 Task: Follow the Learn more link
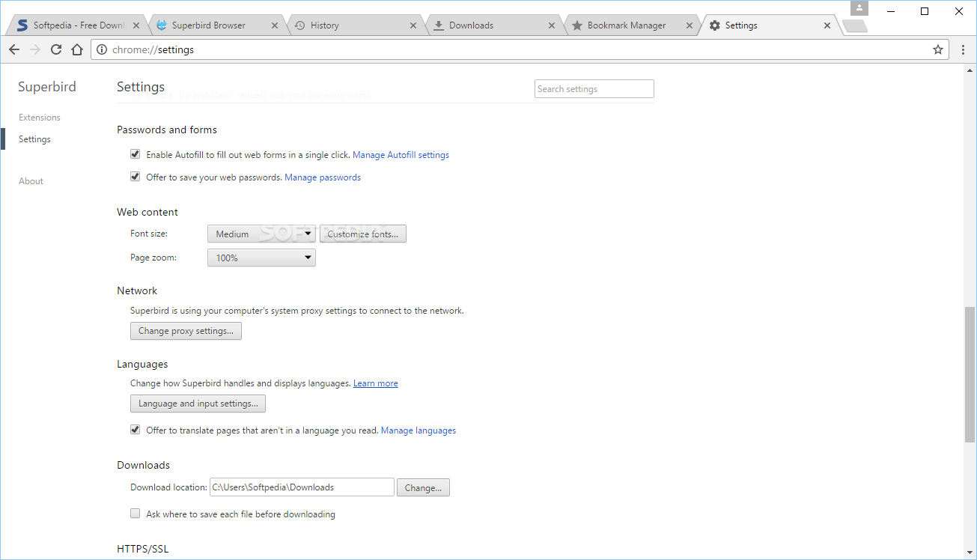376,383
